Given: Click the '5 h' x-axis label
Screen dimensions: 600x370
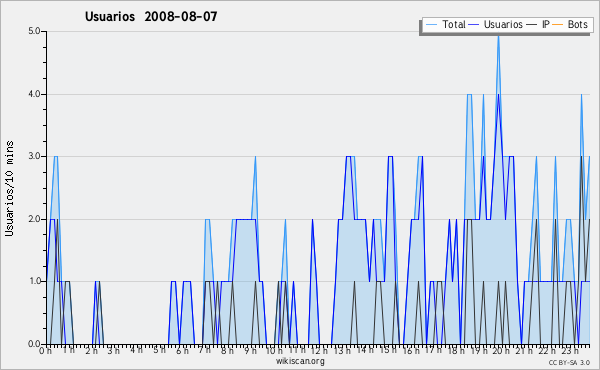Looking at the screenshot, I should tap(159, 350).
